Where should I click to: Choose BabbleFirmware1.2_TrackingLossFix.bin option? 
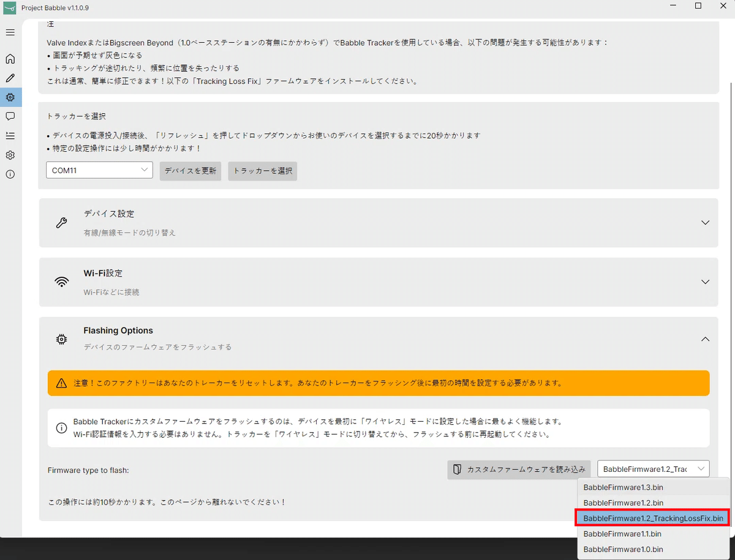(653, 518)
